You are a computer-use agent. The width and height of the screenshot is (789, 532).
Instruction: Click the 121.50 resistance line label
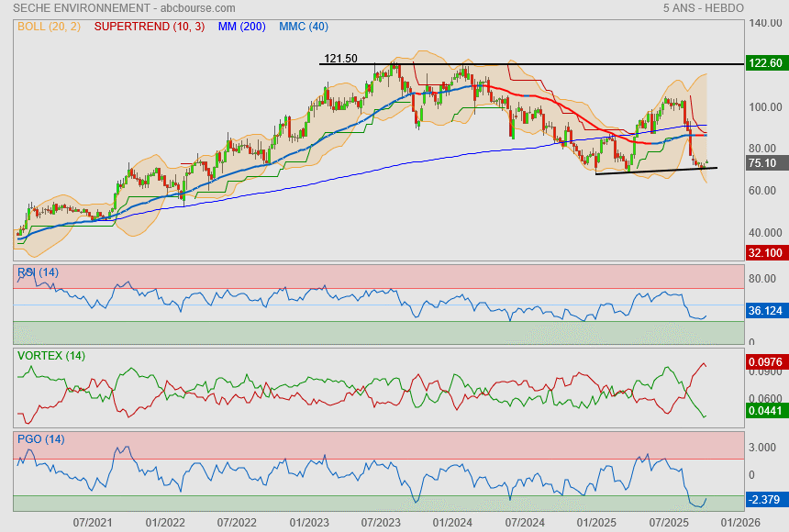[x=341, y=59]
